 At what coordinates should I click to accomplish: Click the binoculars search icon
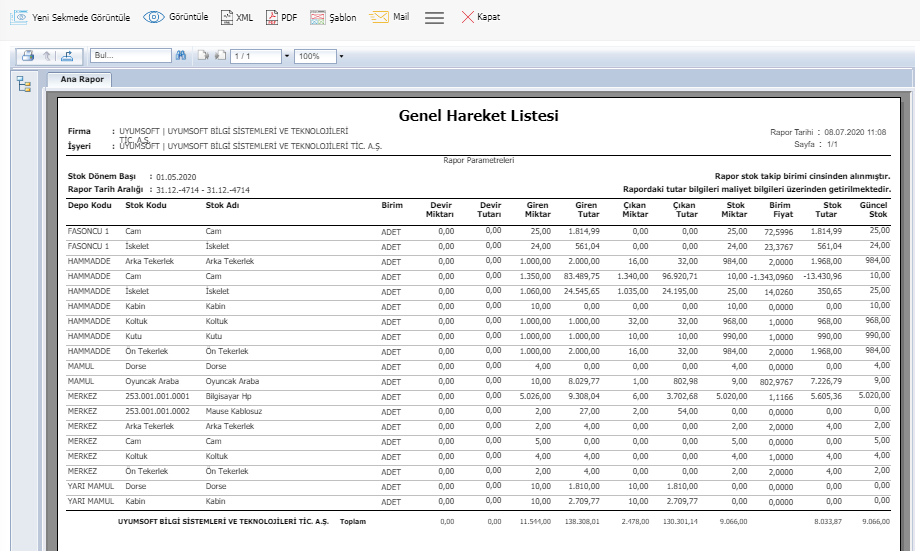pos(181,56)
